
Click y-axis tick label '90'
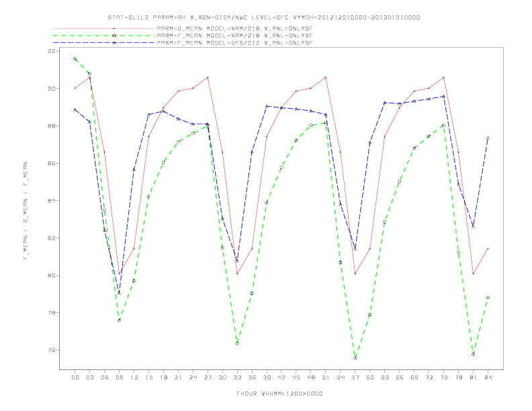[x=51, y=89]
